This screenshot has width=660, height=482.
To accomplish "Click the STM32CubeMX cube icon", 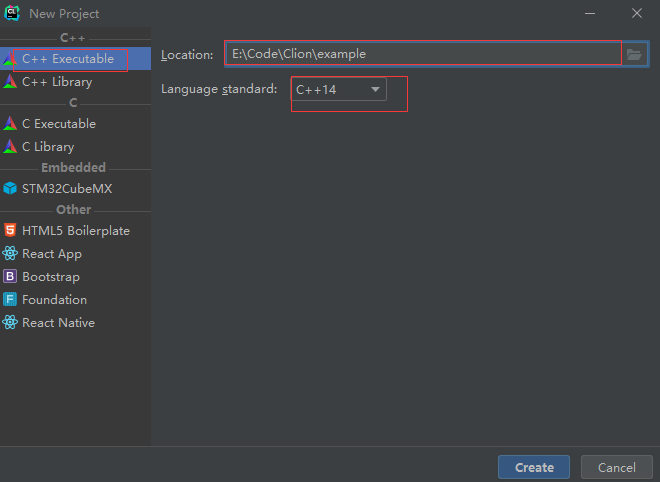I will point(10,188).
